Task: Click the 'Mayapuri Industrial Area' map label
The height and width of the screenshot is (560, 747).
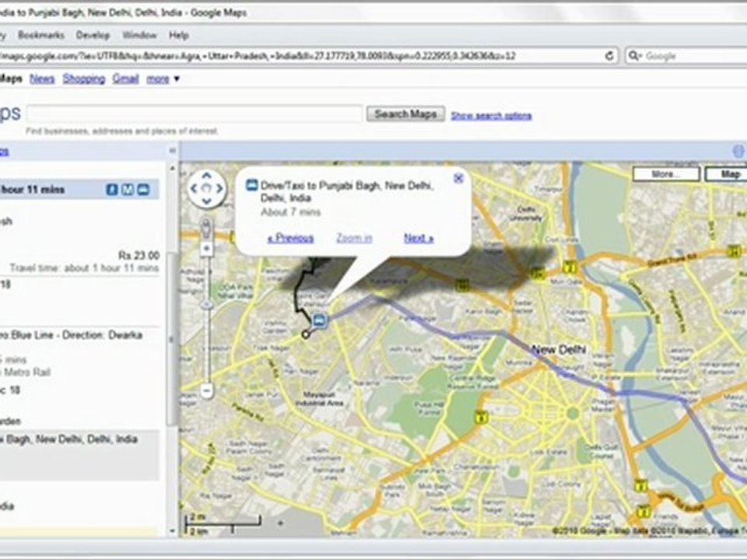Action: [320, 398]
